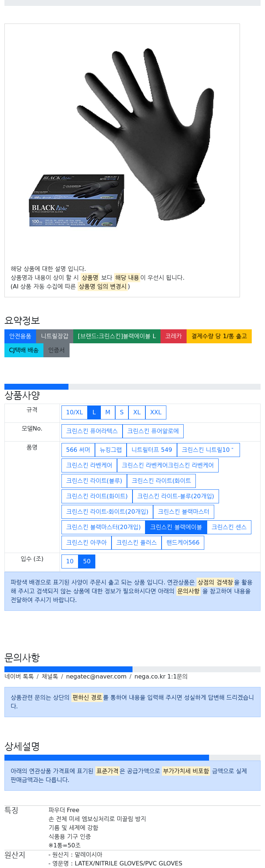Open the 코레카 red tag
The width and height of the screenshot is (265, 868).
tap(173, 336)
